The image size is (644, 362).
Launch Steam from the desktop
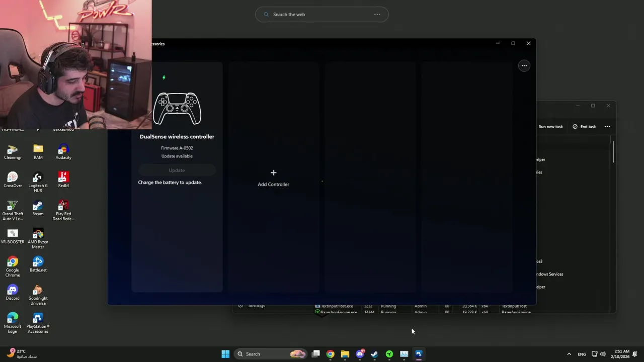38,208
